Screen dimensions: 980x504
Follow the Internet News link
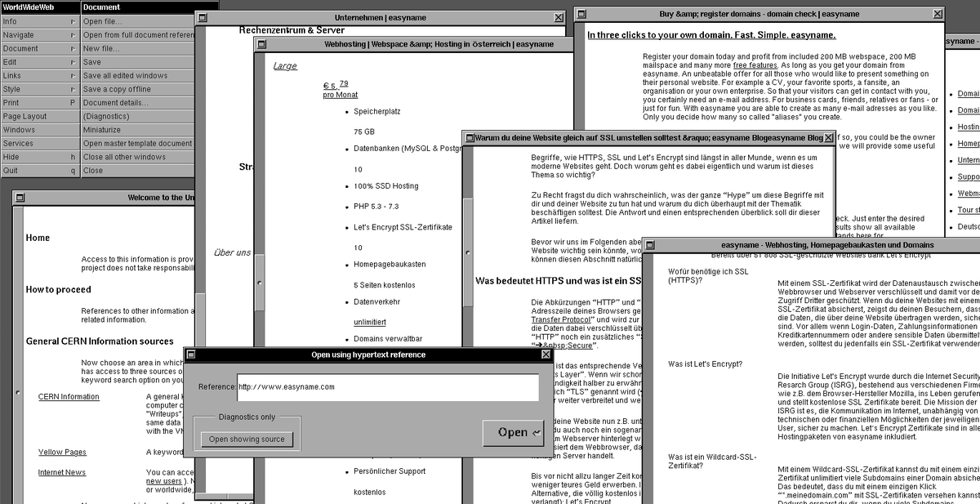tap(62, 472)
